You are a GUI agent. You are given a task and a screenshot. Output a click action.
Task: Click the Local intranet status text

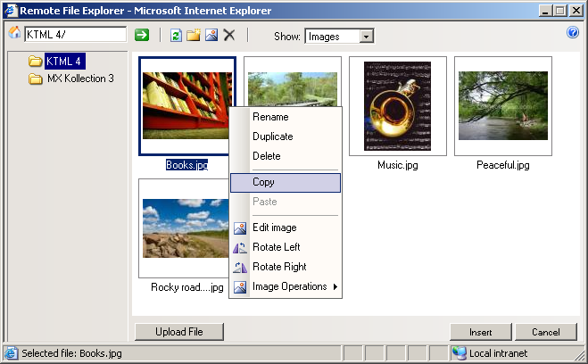[x=498, y=353]
